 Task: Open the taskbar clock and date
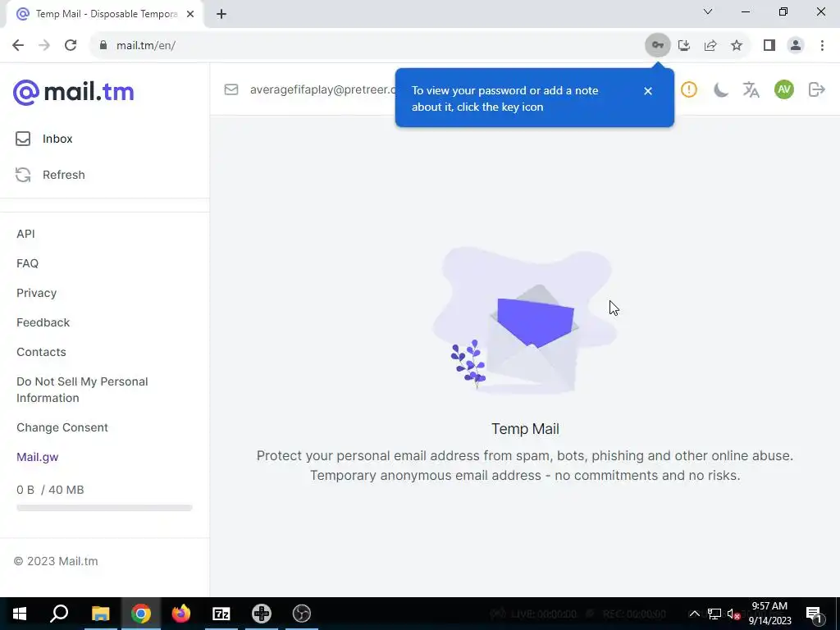[769, 614]
